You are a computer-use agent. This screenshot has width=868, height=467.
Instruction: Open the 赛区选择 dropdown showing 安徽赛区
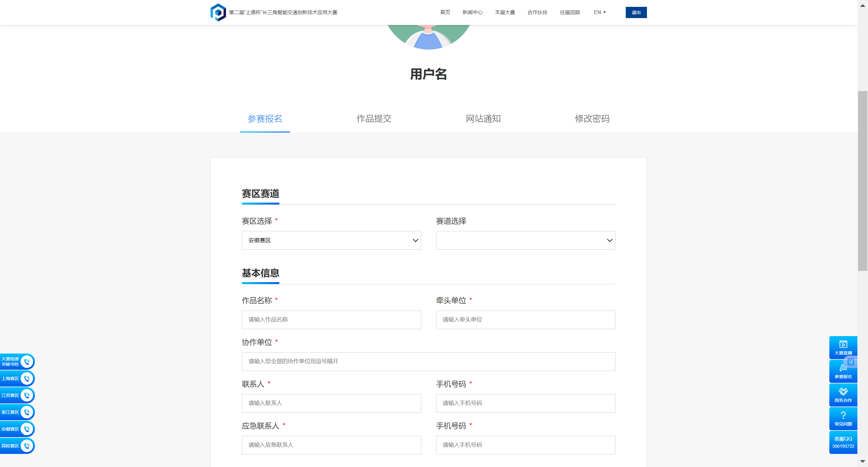[331, 240]
